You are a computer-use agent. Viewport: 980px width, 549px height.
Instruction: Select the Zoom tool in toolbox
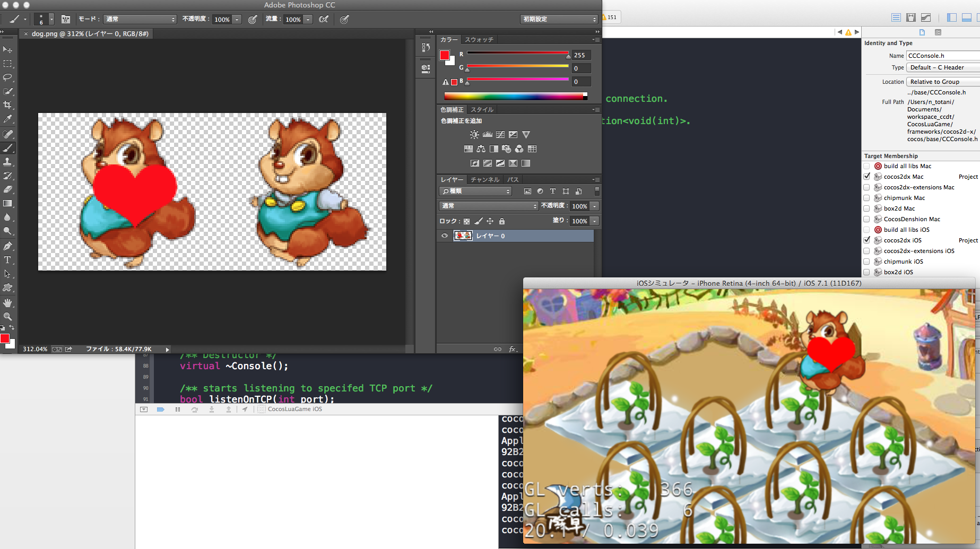click(7, 317)
